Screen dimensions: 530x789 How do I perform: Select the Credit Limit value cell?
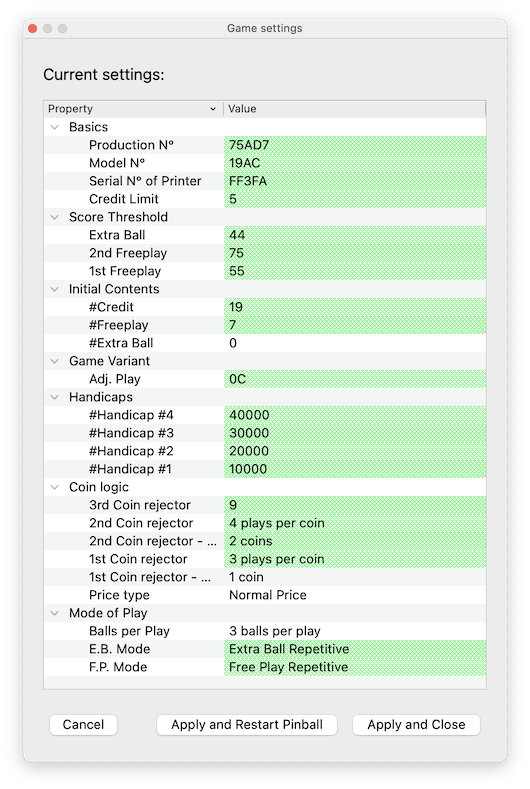point(355,199)
